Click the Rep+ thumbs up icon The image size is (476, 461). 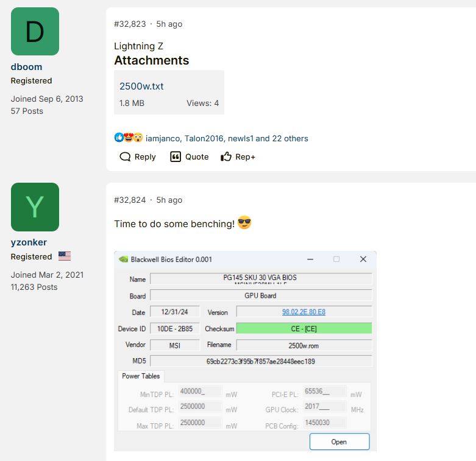[226, 157]
